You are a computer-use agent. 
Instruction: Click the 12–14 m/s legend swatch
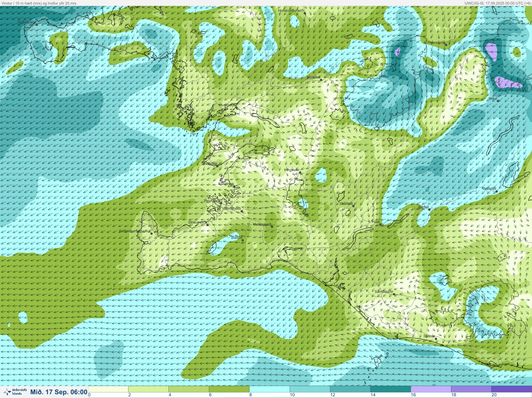pos(350,389)
